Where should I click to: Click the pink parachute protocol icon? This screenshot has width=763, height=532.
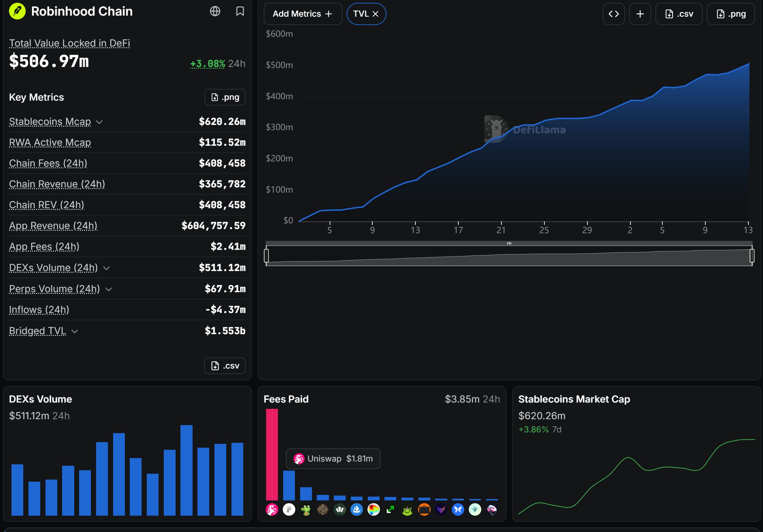point(492,509)
